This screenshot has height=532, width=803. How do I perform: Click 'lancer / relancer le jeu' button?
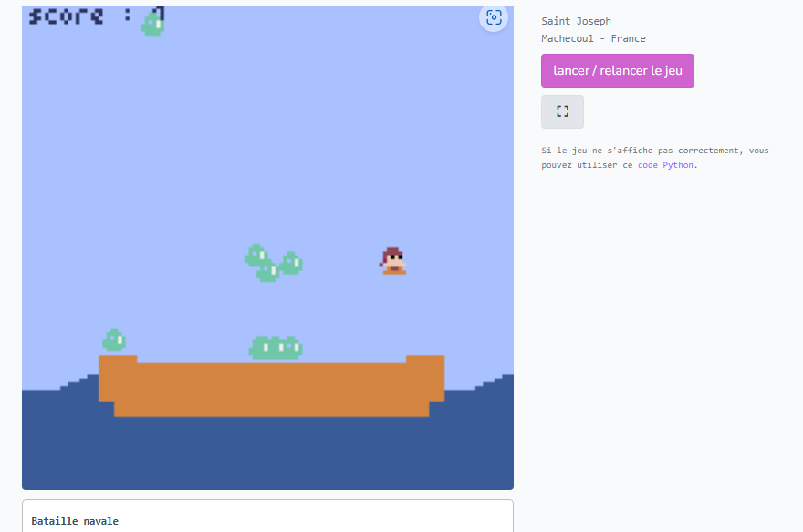click(x=618, y=70)
